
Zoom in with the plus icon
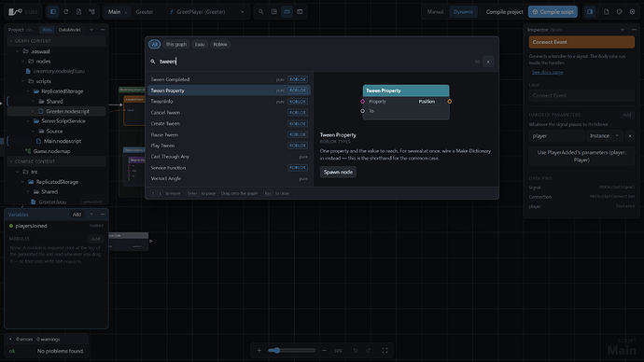pyautogui.click(x=259, y=351)
